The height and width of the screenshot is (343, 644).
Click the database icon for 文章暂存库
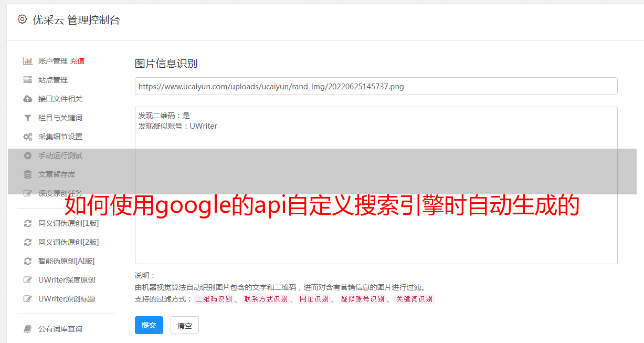pos(28,174)
